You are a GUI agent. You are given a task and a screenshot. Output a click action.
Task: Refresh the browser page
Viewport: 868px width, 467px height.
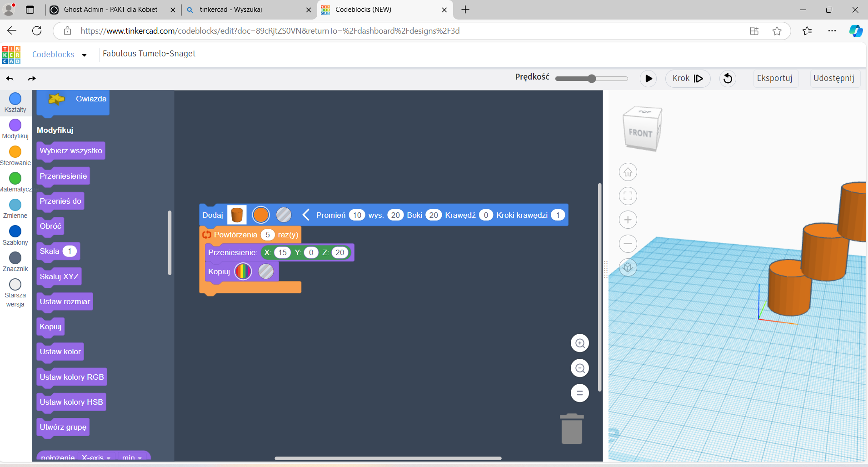pos(37,31)
